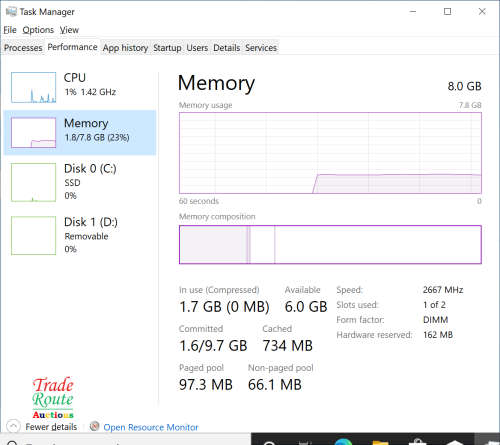Click the Memory composition bar
This screenshot has width=500, height=445.
(330, 244)
